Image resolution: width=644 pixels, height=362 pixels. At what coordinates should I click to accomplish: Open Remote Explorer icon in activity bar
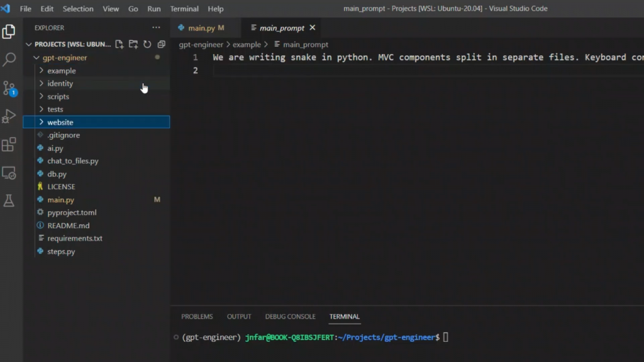pos(9,172)
